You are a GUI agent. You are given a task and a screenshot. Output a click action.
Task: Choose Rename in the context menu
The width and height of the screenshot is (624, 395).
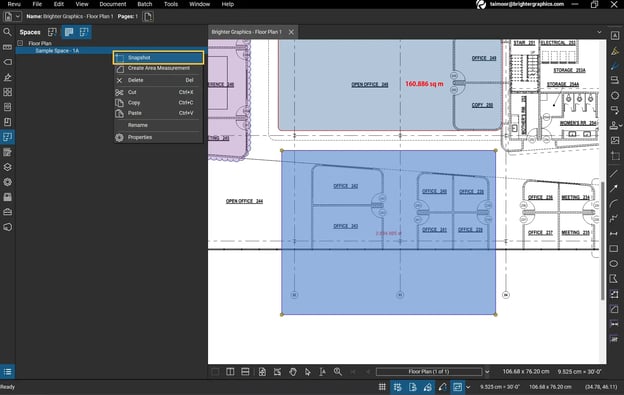(158, 125)
